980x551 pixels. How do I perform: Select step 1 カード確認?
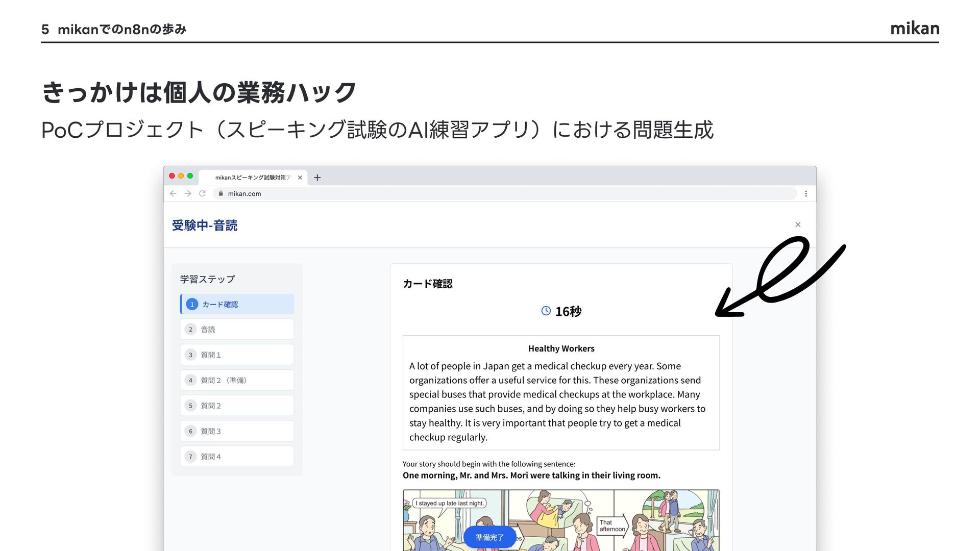click(x=237, y=304)
